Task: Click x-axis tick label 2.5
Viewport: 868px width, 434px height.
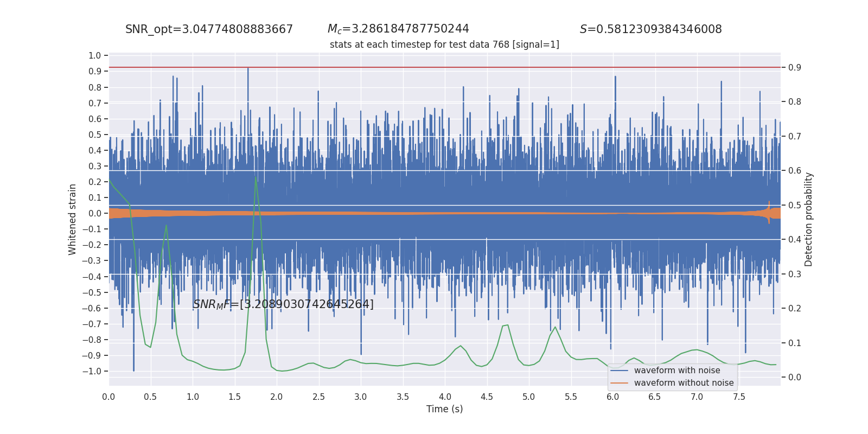Action: point(318,397)
